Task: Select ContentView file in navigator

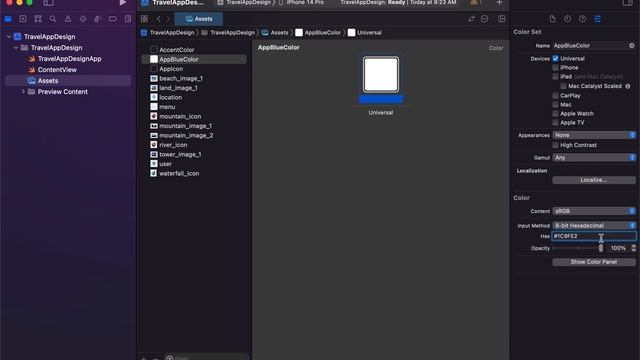Action: coord(57,70)
